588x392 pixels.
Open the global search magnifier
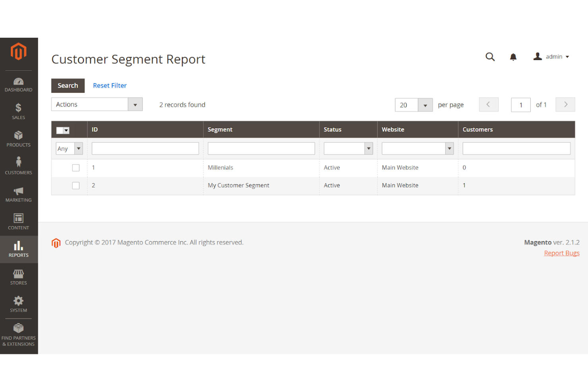click(x=490, y=57)
